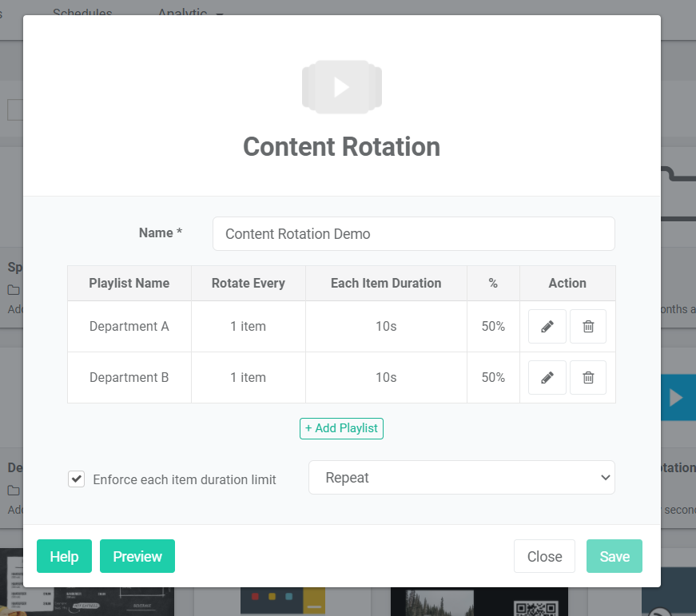The image size is (696, 616).
Task: Edit the Department A playlist row
Action: click(x=547, y=326)
